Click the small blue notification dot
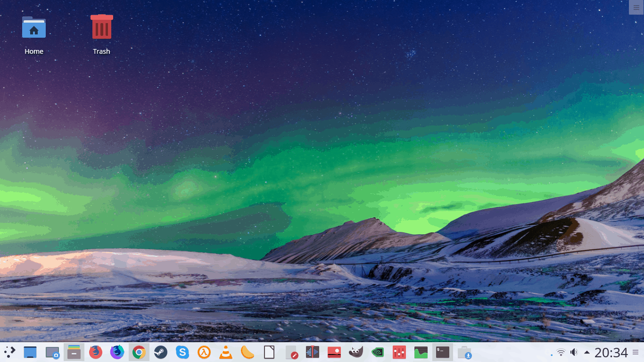The width and height of the screenshot is (644, 362). pos(552,355)
